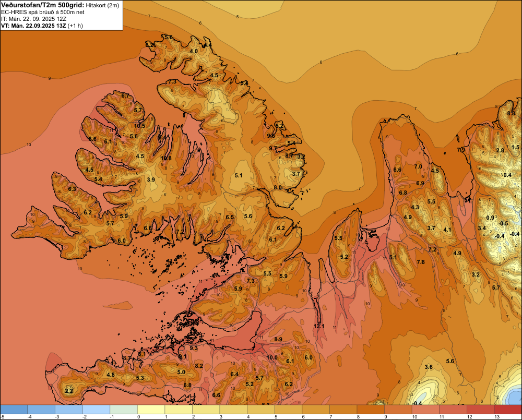Select the 12 to 13 legend color swatch
Viewport: 522px width, 420px height.
(x=481, y=410)
